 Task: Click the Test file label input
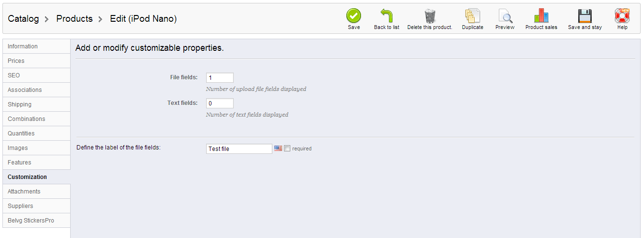[x=239, y=149]
